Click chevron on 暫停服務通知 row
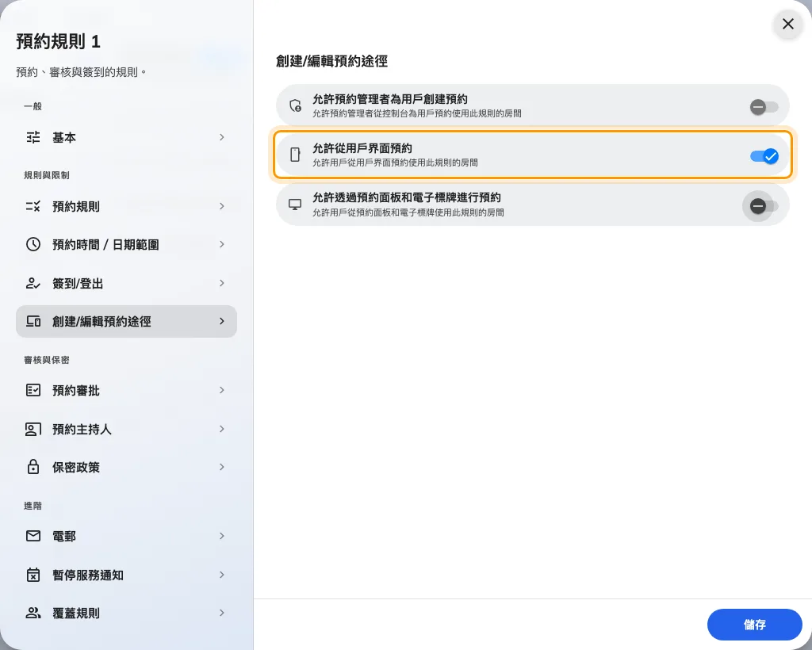The width and height of the screenshot is (812, 650). pyautogui.click(x=222, y=575)
